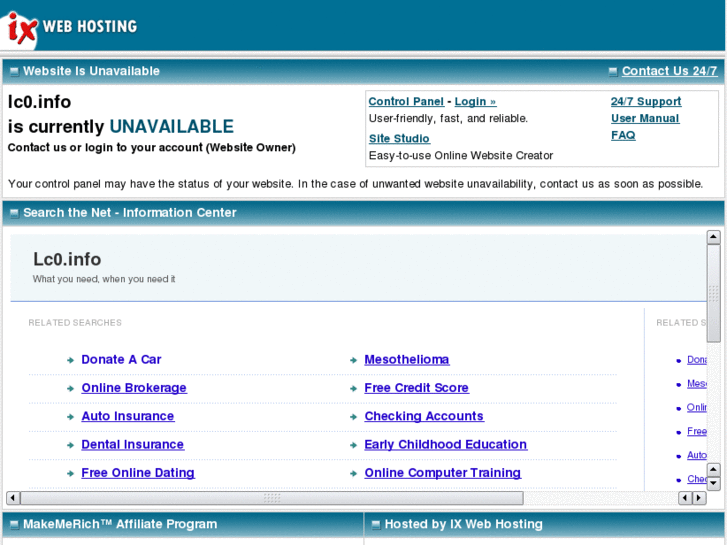
Task: Click the Donate A Car search link
Action: coord(121,359)
